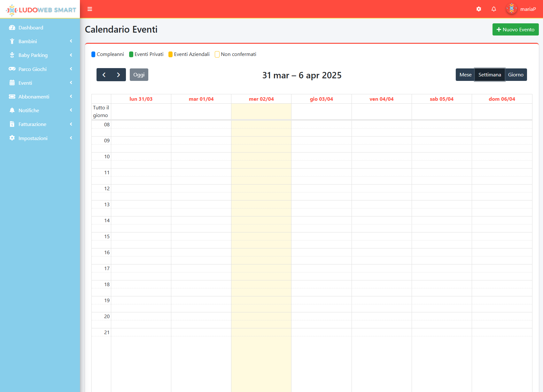Click the notifications bell icon

click(493, 9)
